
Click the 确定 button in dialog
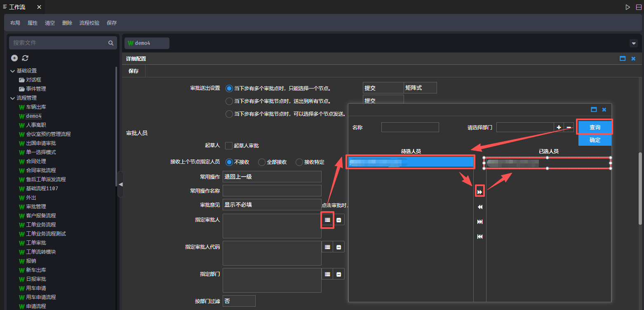point(595,140)
